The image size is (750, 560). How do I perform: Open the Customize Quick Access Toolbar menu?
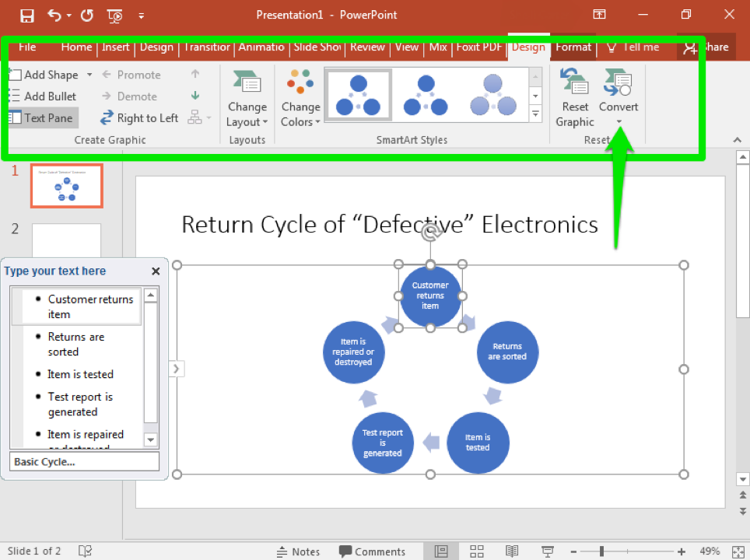pyautogui.click(x=141, y=15)
